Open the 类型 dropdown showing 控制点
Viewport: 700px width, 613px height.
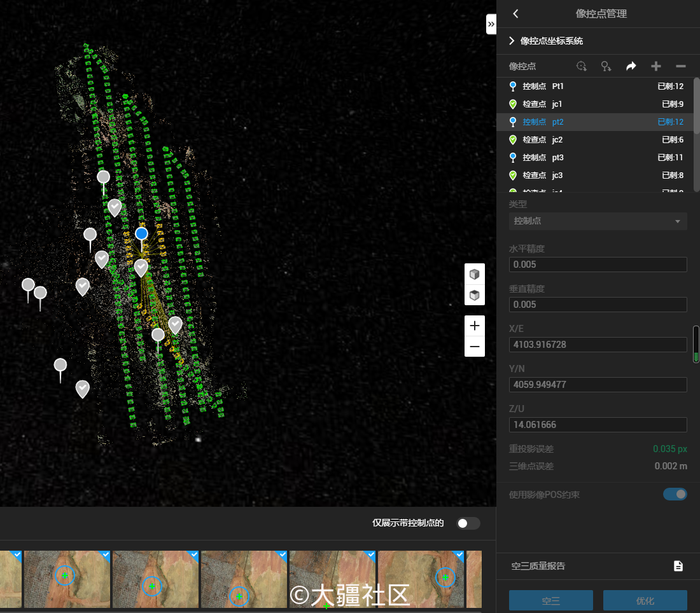click(x=598, y=221)
